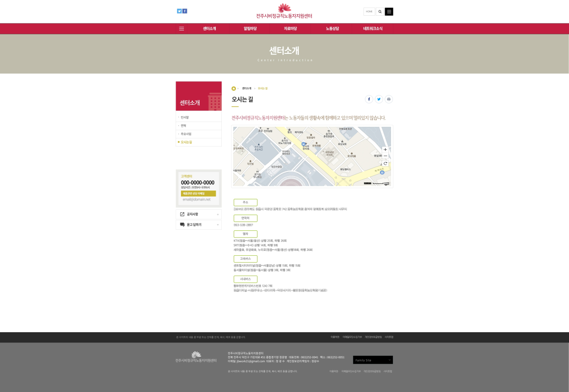The width and height of the screenshot is (569, 392).
Task: Click the 시내버스 label box
Action: (245, 279)
